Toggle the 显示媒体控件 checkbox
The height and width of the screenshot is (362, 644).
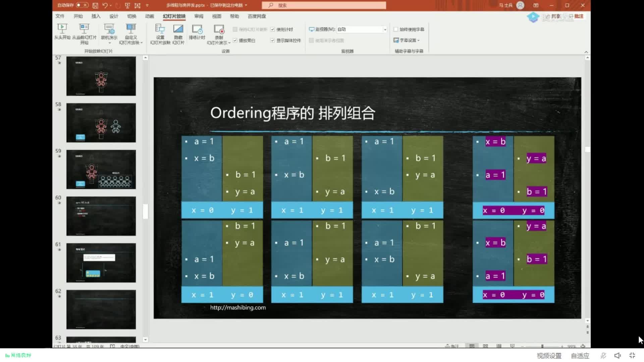click(273, 40)
